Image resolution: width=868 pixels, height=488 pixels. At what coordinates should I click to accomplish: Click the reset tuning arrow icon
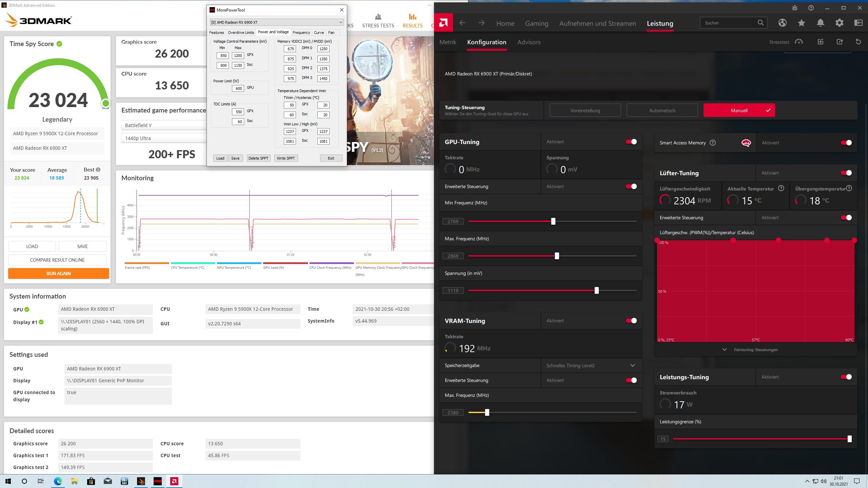tap(858, 42)
